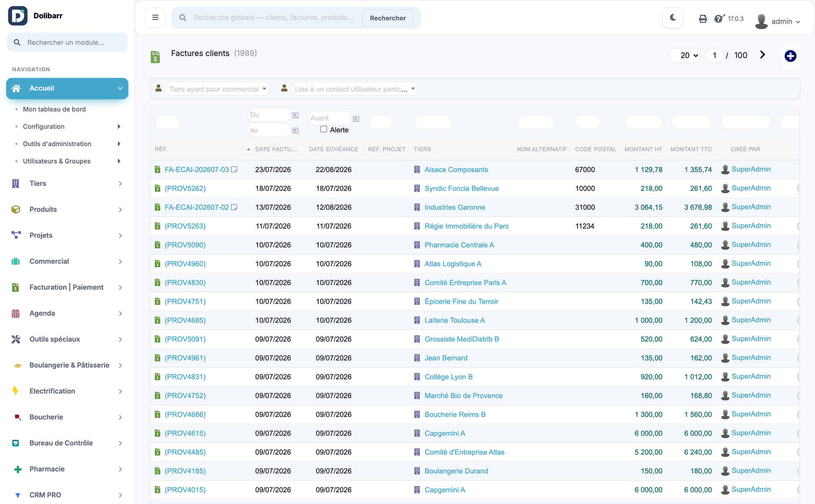815x504 pixels.
Task: Open calendar picker for Avant date
Action: click(x=356, y=119)
